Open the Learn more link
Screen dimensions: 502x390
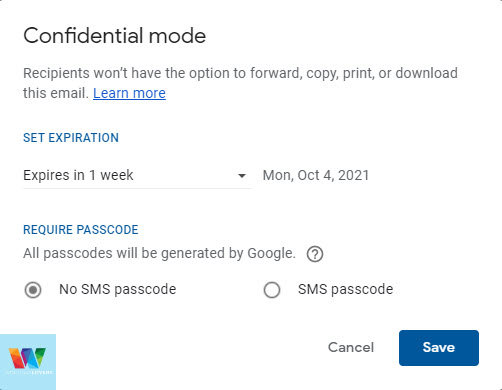tap(129, 93)
